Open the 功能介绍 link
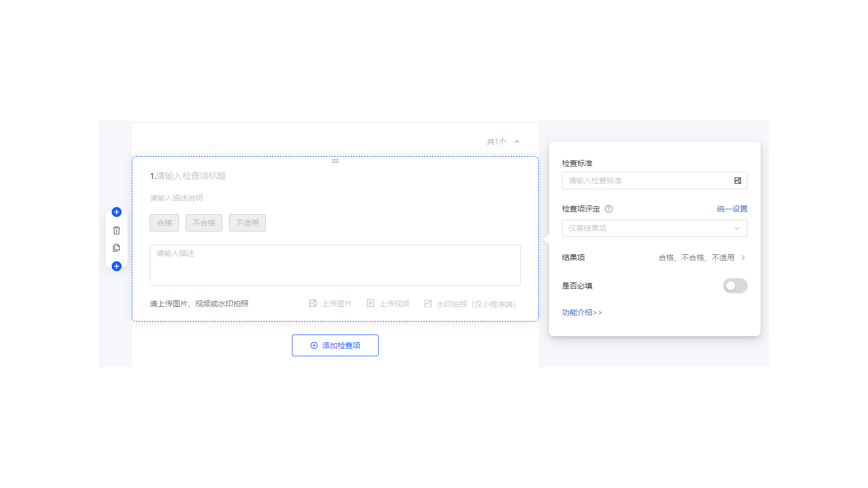Viewport: 868px width, 488px height. [582, 312]
